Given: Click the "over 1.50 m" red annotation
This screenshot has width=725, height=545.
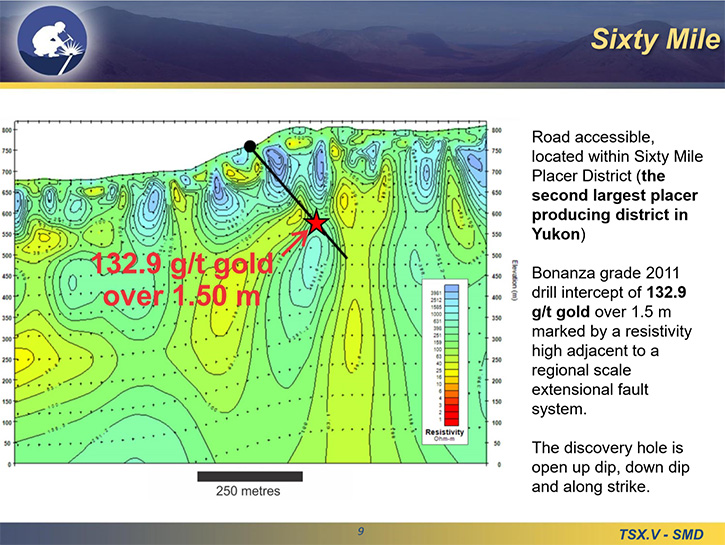Looking at the screenshot, I should pyautogui.click(x=182, y=296).
